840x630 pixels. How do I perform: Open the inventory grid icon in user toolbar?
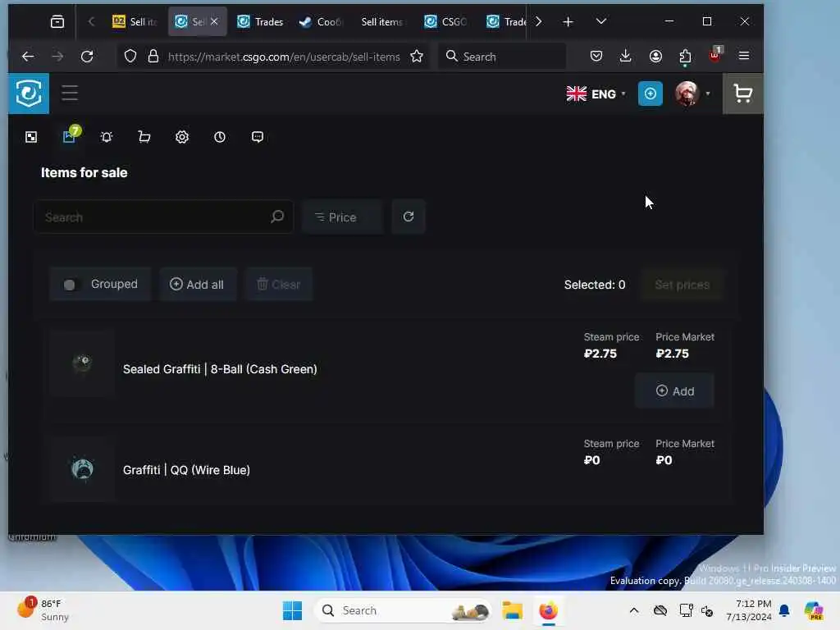coord(31,137)
